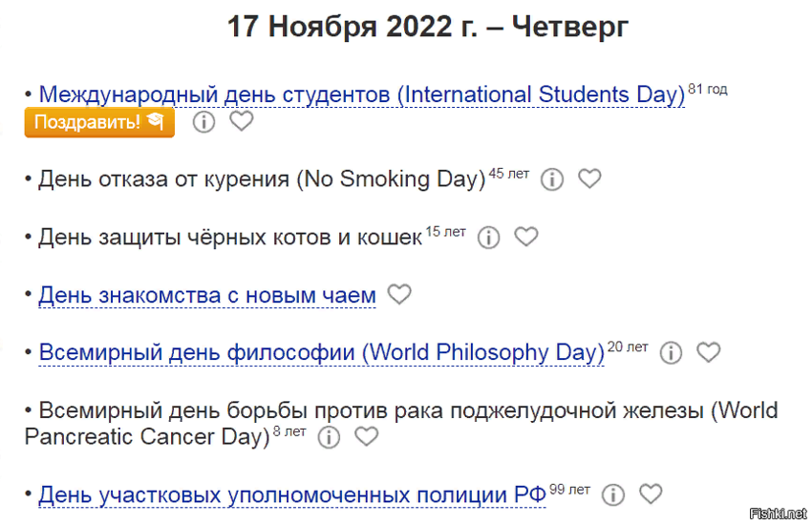Open info icon for World Pancreatic Cancer Day
Image resolution: width=812 pixels, height=525 pixels.
coord(329,437)
